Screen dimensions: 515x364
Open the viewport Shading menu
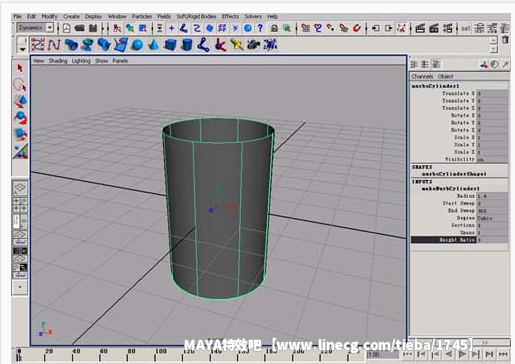pyautogui.click(x=58, y=61)
